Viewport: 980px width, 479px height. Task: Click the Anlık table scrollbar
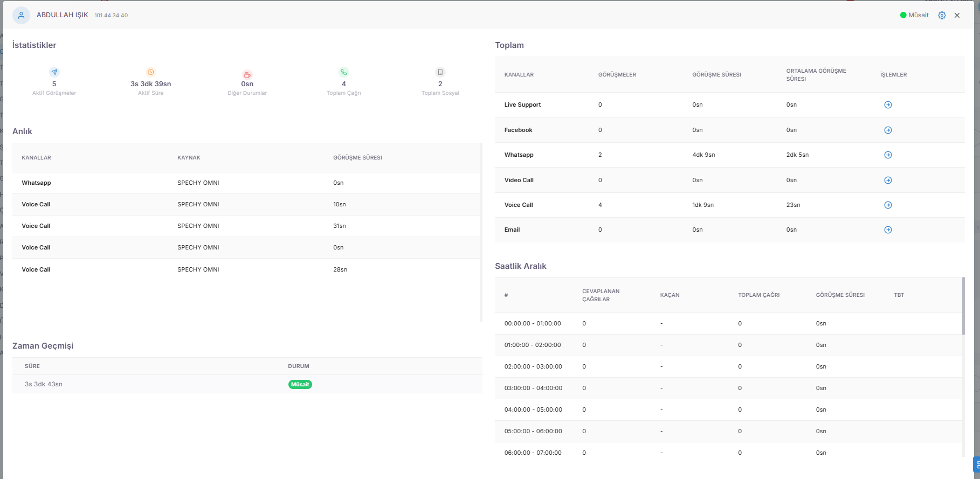click(x=481, y=232)
